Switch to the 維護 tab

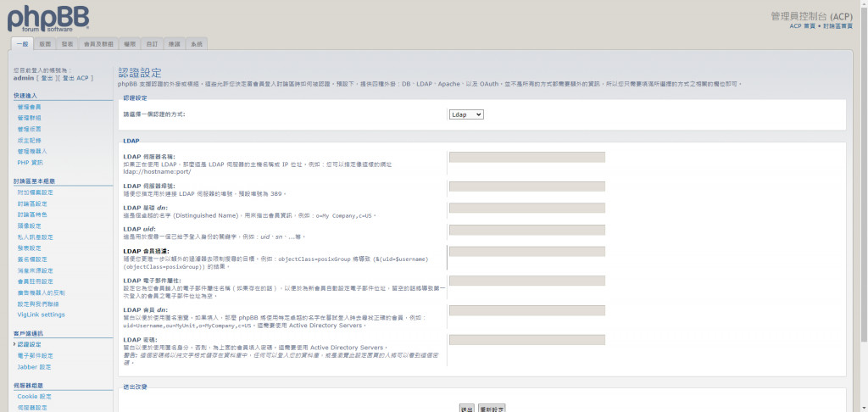pyautogui.click(x=174, y=44)
